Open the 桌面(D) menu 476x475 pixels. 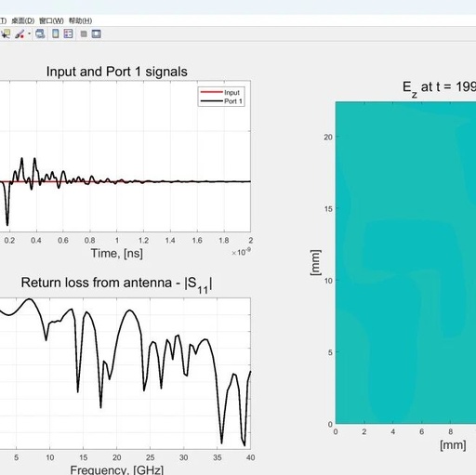point(23,20)
